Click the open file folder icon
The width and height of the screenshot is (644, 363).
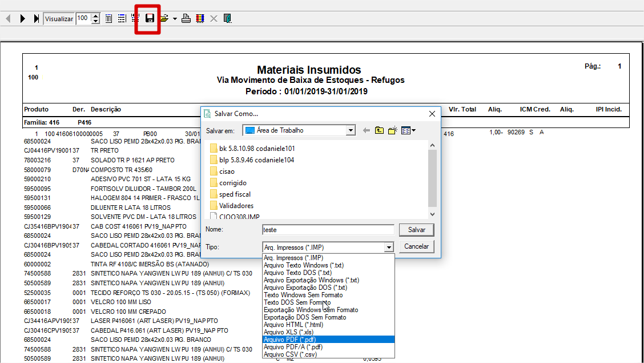coord(164,18)
